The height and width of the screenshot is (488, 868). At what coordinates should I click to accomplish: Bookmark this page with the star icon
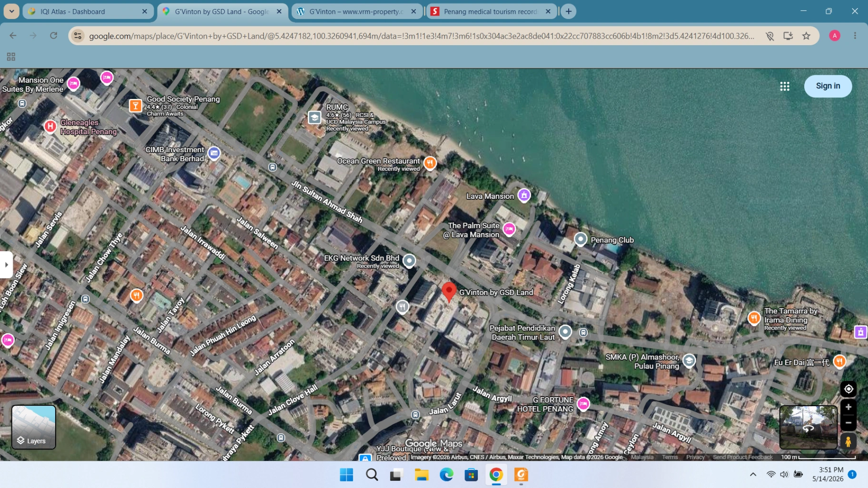(x=806, y=36)
